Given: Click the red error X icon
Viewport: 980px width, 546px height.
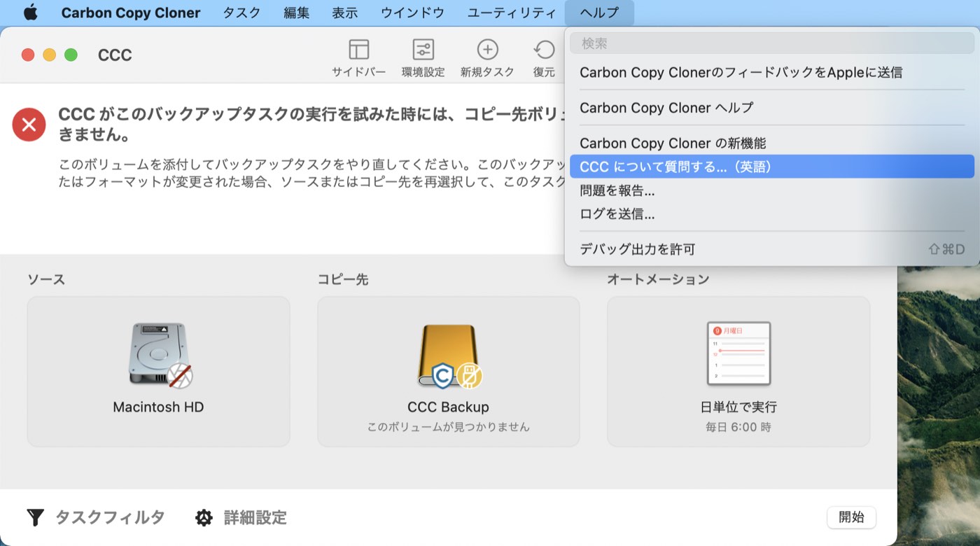Looking at the screenshot, I should (29, 125).
